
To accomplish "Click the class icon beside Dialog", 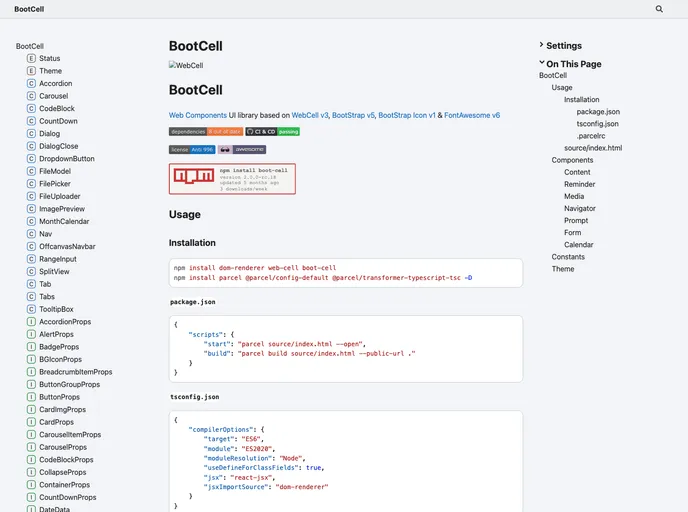I will (31, 133).
